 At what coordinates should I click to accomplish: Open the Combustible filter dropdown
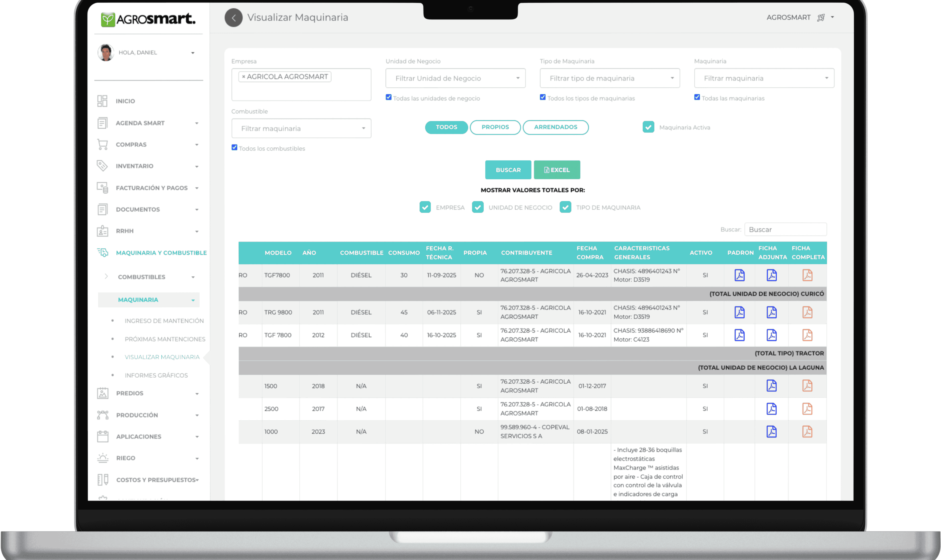[301, 128]
